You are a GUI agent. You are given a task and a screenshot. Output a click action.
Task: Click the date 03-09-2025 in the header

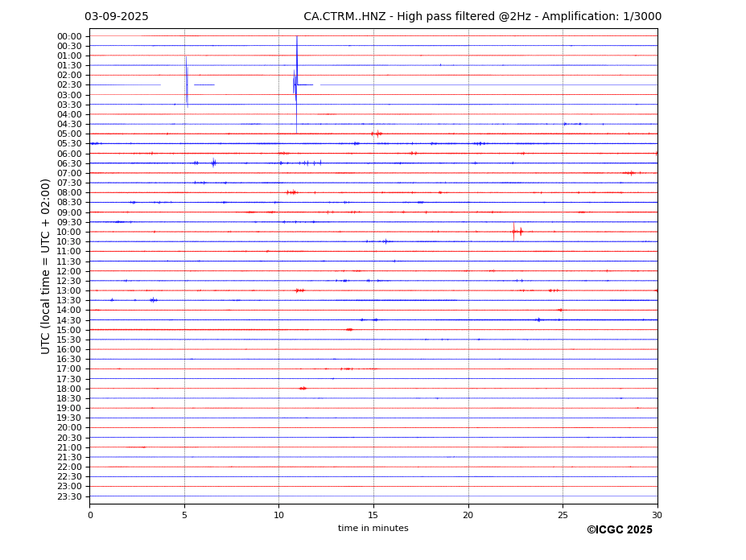[x=117, y=17]
